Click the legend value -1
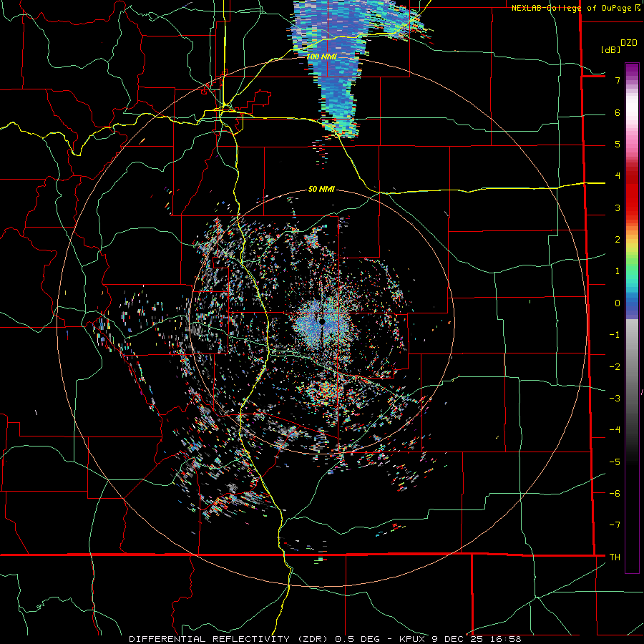 tap(615, 335)
